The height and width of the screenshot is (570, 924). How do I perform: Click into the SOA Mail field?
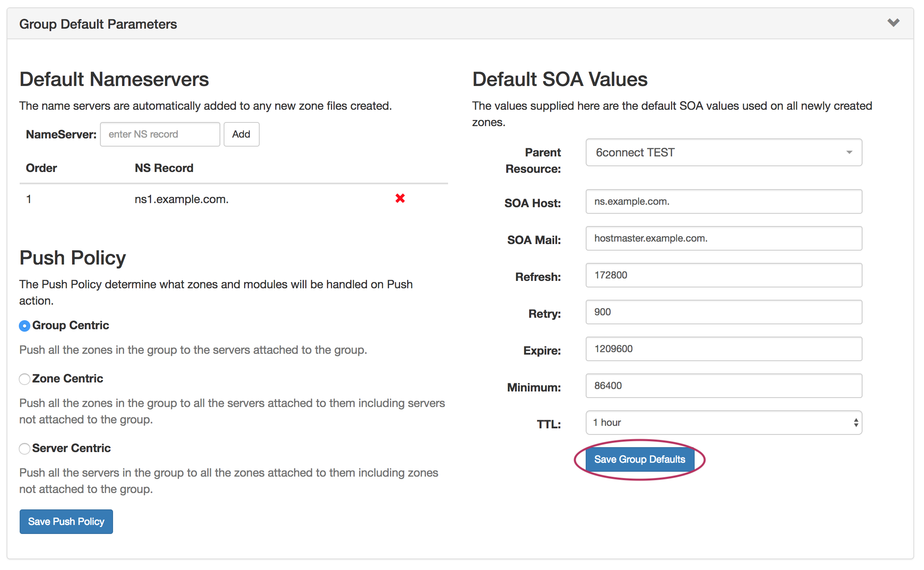pos(723,238)
